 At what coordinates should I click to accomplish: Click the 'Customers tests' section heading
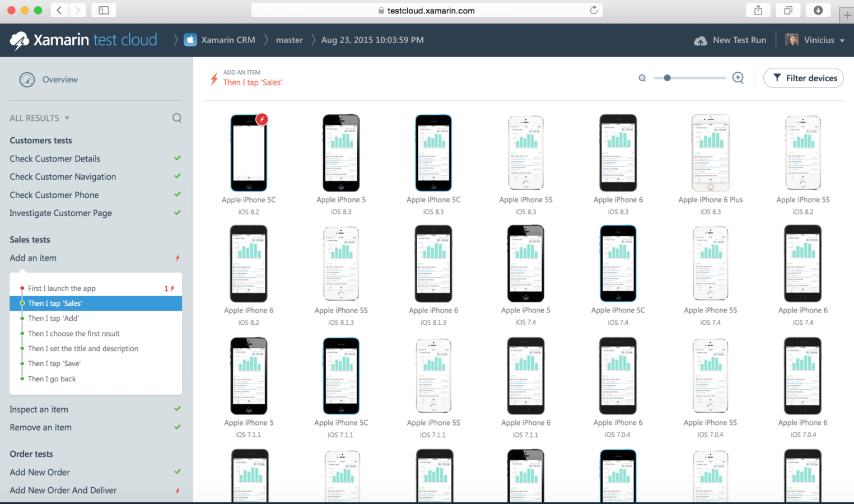(x=40, y=141)
